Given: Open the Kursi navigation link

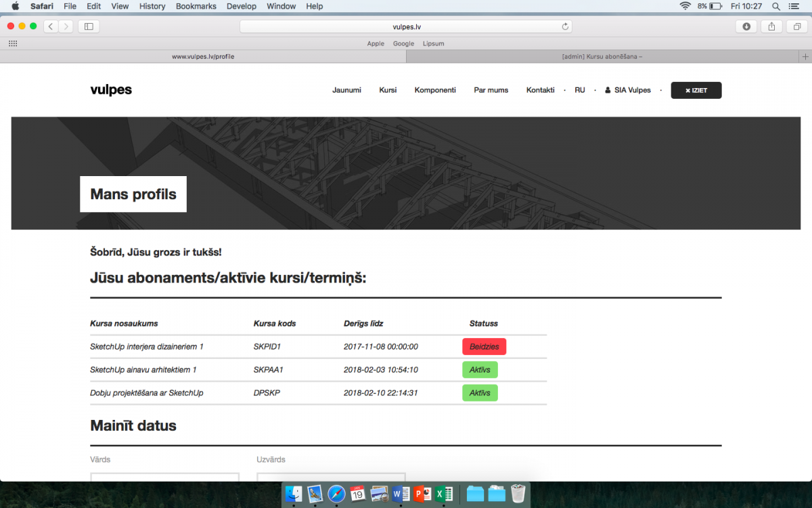Looking at the screenshot, I should tap(388, 90).
